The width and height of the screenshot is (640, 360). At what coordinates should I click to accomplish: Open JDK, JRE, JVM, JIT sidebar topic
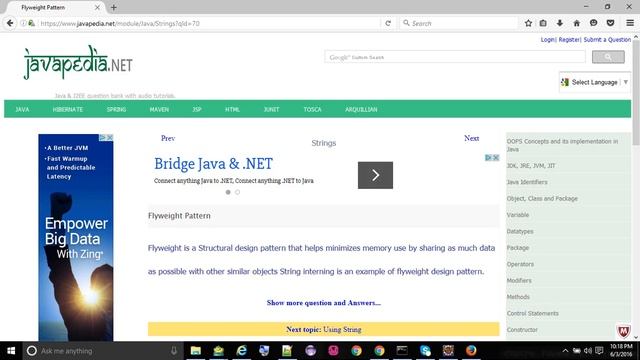531,166
